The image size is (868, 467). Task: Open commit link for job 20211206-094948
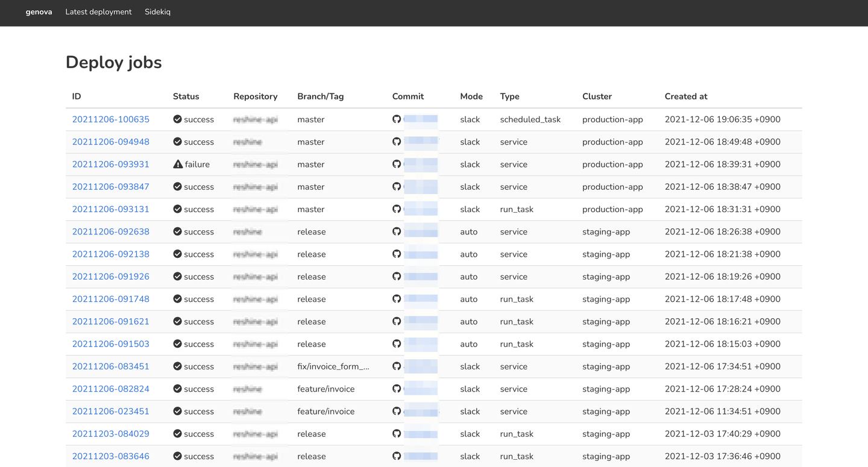421,142
